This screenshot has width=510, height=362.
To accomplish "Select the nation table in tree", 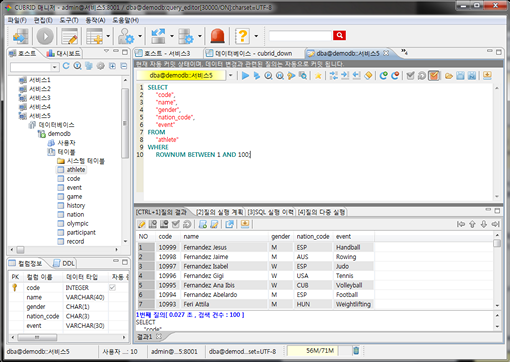I will pyautogui.click(x=71, y=214).
